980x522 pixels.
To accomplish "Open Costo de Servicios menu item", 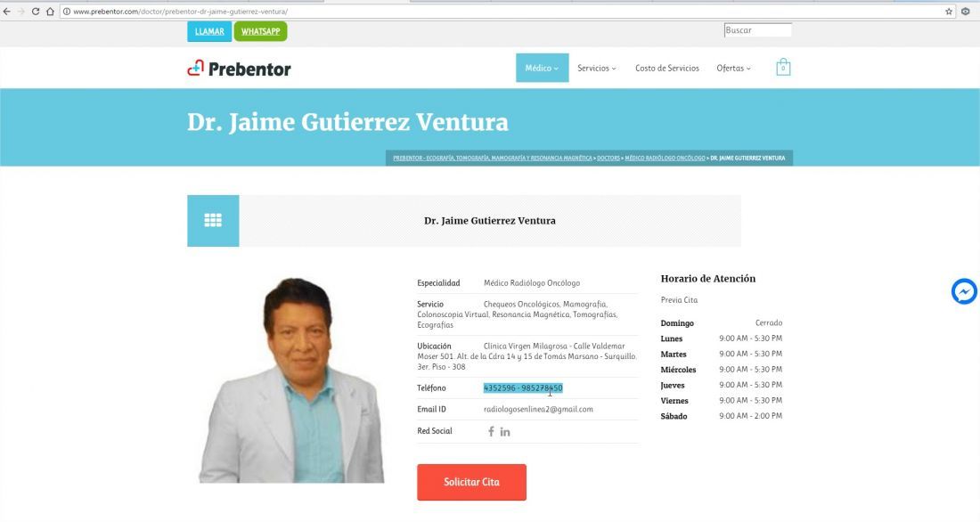I will point(667,68).
